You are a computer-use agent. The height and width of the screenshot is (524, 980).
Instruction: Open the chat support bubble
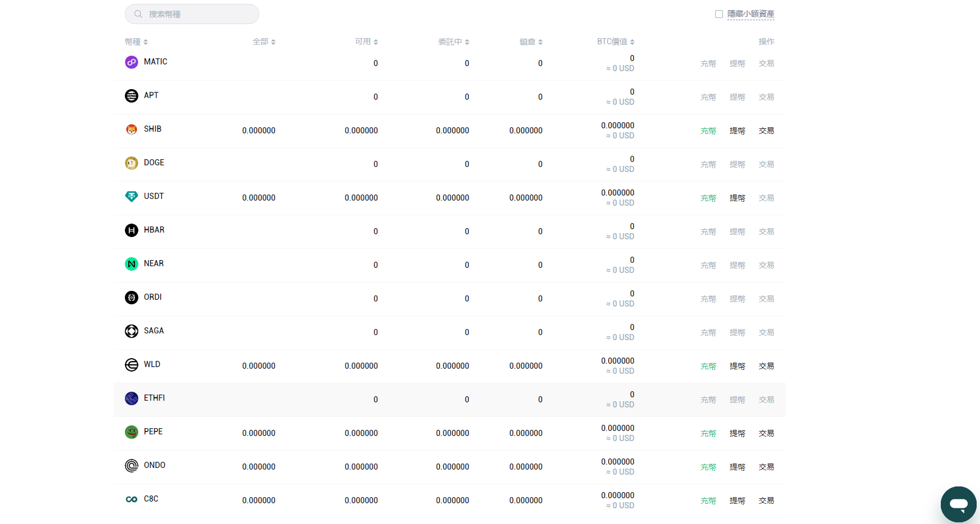[x=958, y=504]
